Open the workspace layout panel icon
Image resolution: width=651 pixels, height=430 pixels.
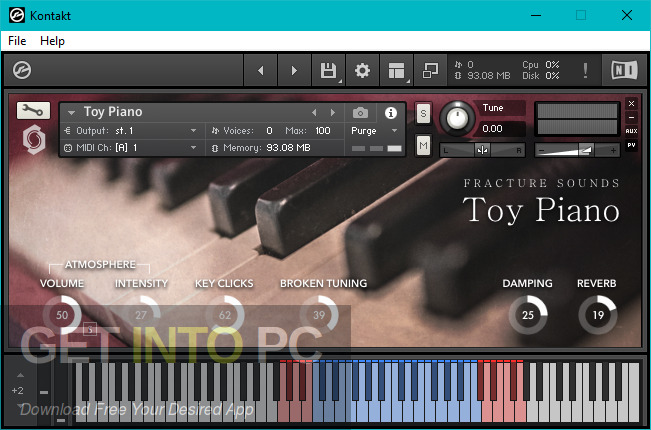396,71
